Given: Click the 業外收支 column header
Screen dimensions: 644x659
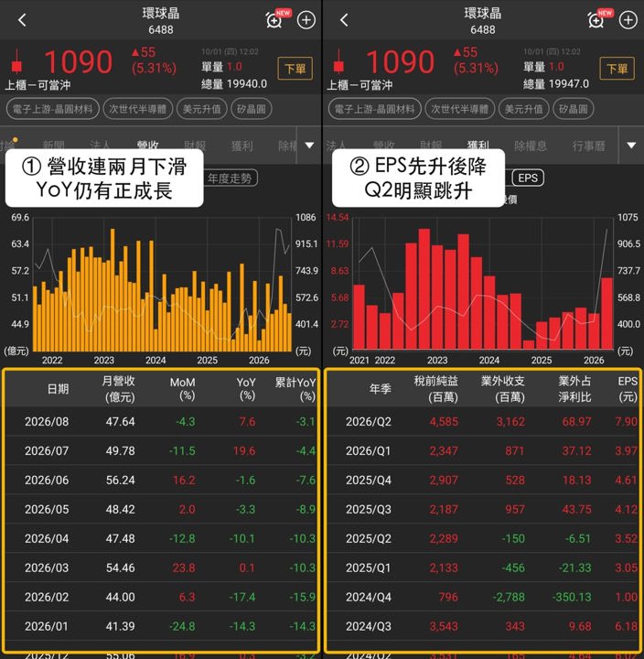Looking at the screenshot, I should [x=503, y=388].
